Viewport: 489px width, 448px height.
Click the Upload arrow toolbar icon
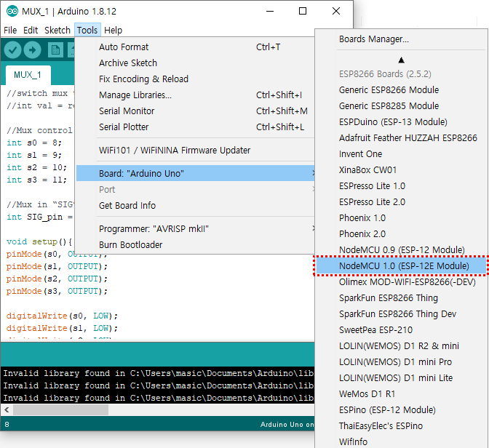click(33, 50)
